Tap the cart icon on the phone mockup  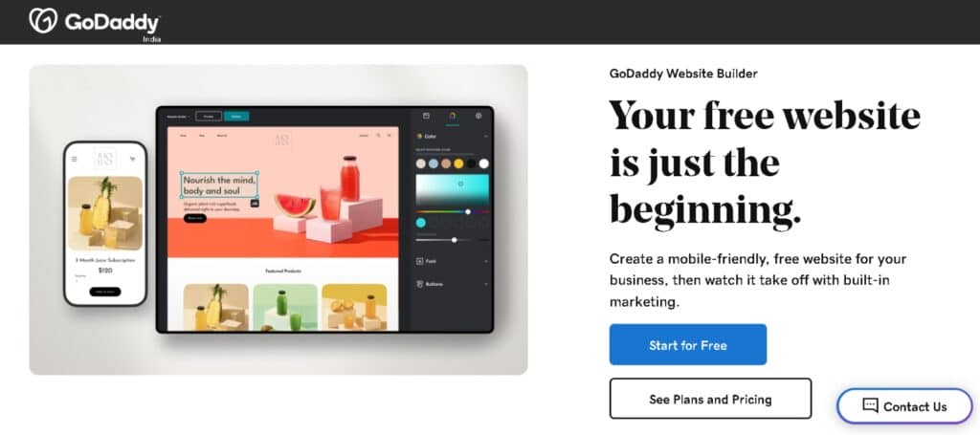point(132,159)
